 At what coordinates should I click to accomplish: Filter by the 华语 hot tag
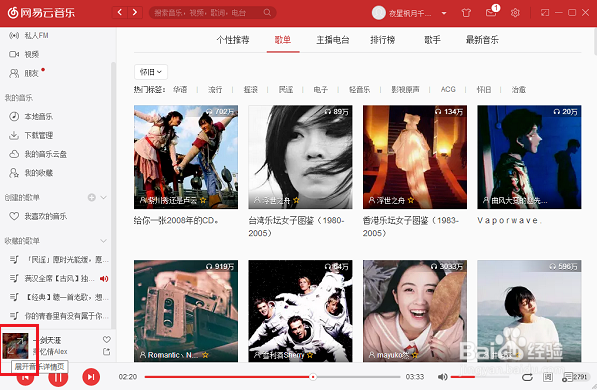(180, 90)
